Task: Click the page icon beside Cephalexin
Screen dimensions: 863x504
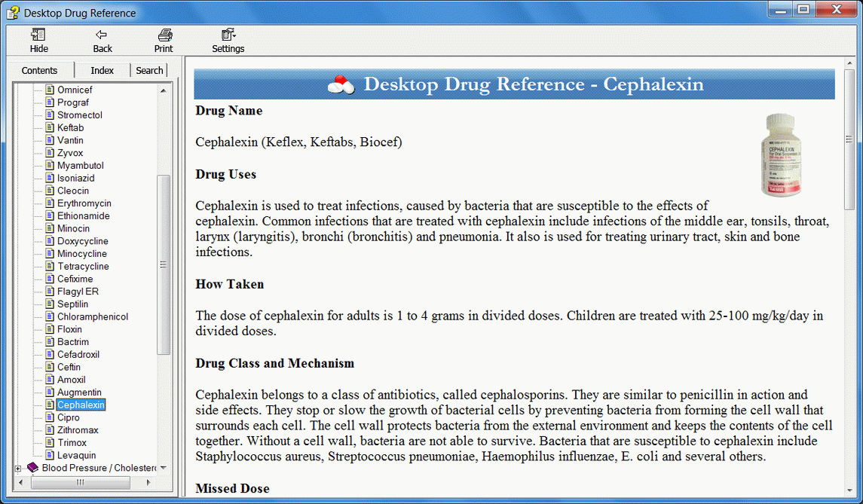Action: 49,405
